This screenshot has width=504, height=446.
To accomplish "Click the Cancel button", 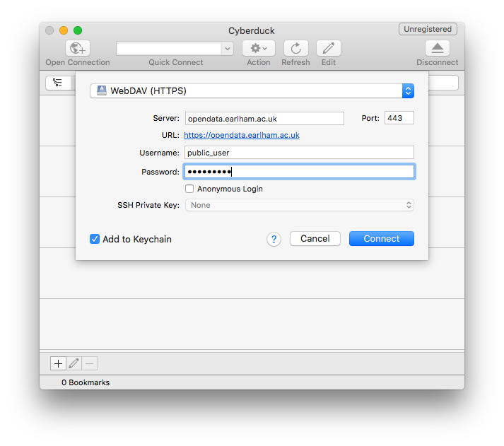I will [x=315, y=239].
